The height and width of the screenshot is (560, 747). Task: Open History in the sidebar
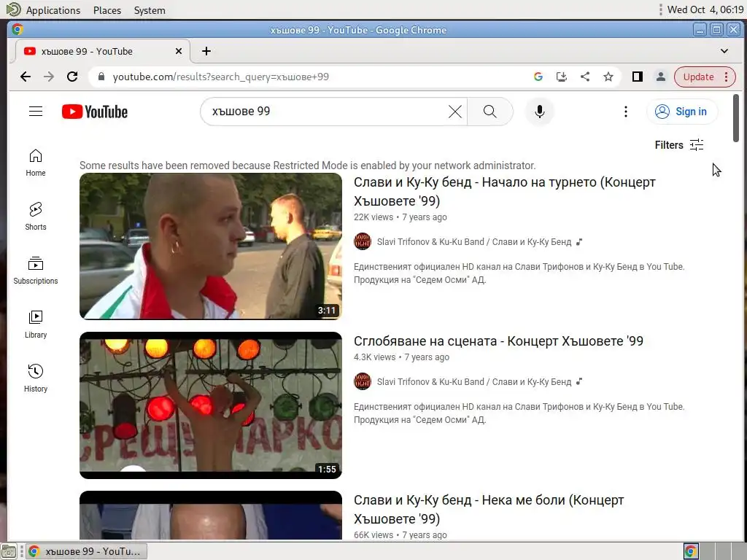[x=36, y=378]
